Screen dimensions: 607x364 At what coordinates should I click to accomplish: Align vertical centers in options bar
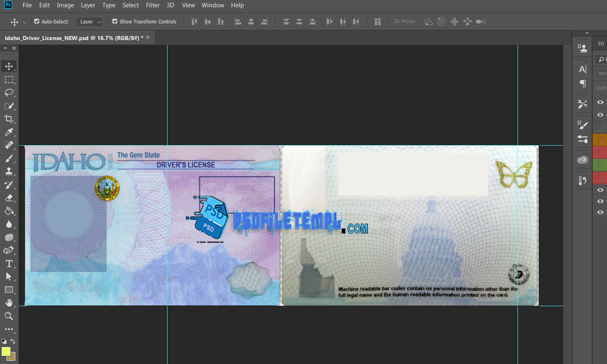pyautogui.click(x=207, y=22)
